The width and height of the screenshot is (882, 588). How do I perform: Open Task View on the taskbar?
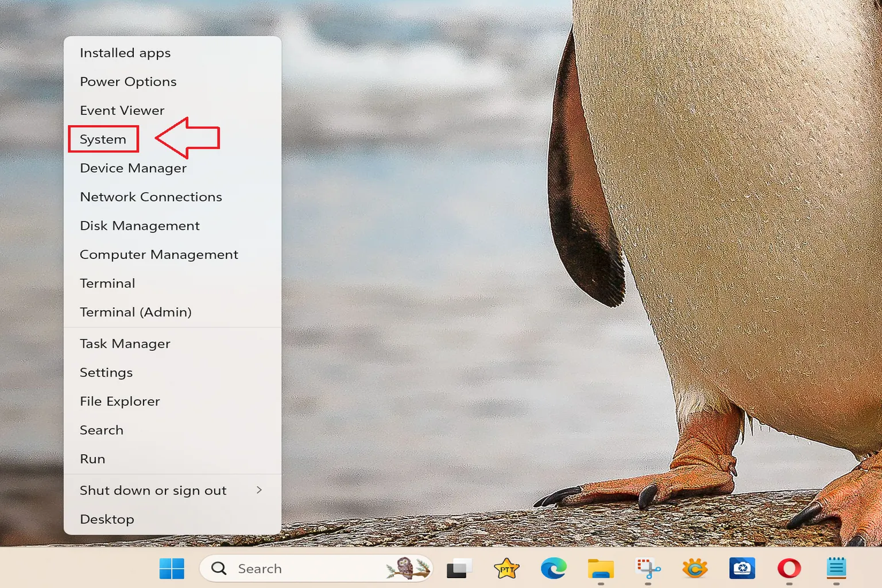point(459,568)
